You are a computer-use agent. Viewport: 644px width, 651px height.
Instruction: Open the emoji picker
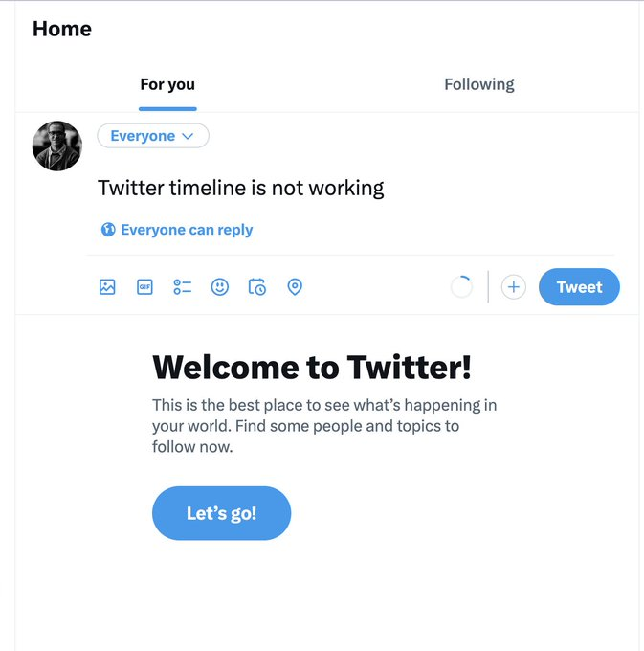220,286
